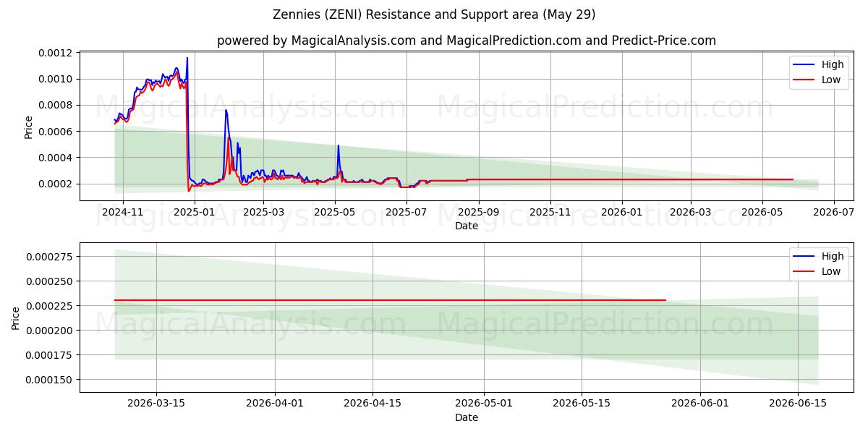Image resolution: width=868 pixels, height=434 pixels.
Task: Click the x-axis tick 2025-09
Action: coord(479,213)
